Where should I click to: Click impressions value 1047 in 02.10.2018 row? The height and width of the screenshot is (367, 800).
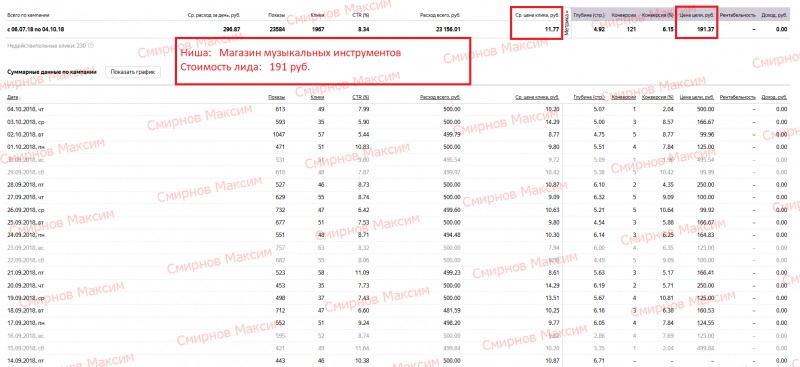[279, 135]
